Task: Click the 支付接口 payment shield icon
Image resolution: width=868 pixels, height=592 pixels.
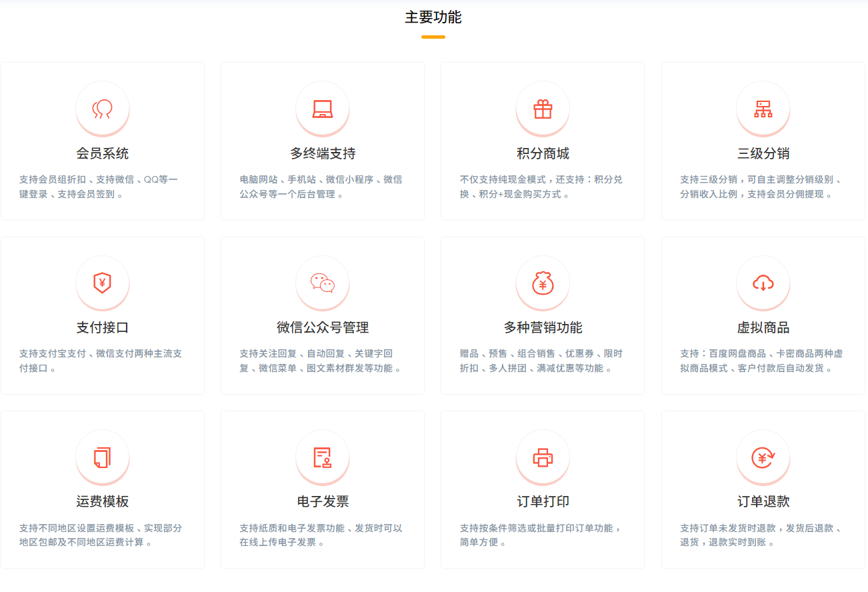Action: point(103,283)
